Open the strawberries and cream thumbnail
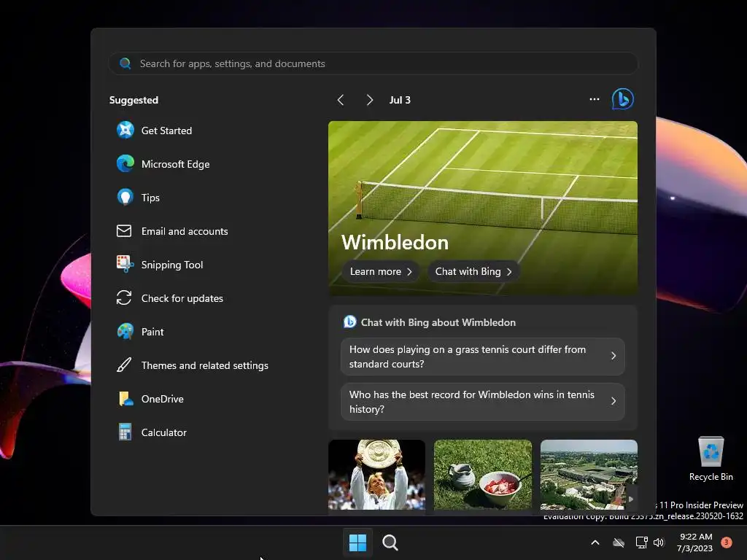Image resolution: width=747 pixels, height=560 pixels. pos(483,474)
